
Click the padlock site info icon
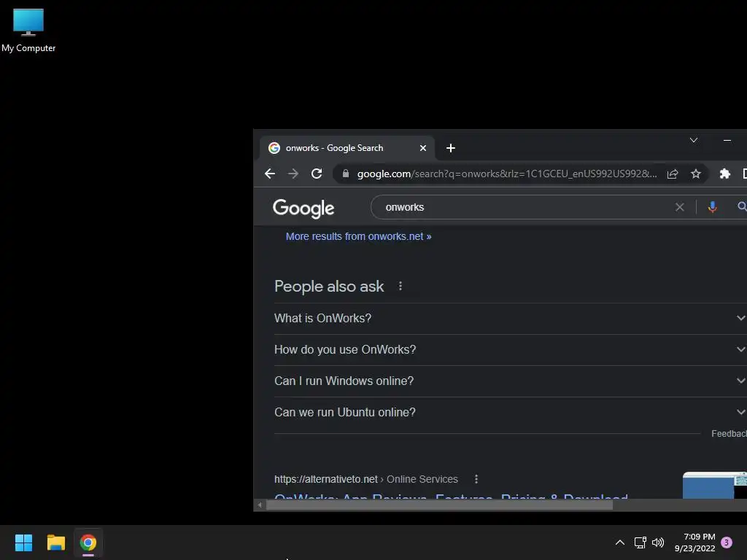point(346,174)
